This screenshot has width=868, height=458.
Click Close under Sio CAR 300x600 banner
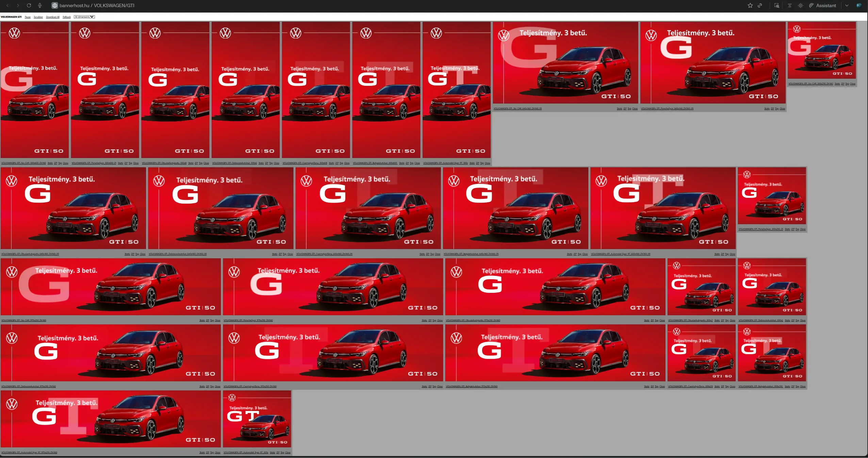click(x=66, y=163)
